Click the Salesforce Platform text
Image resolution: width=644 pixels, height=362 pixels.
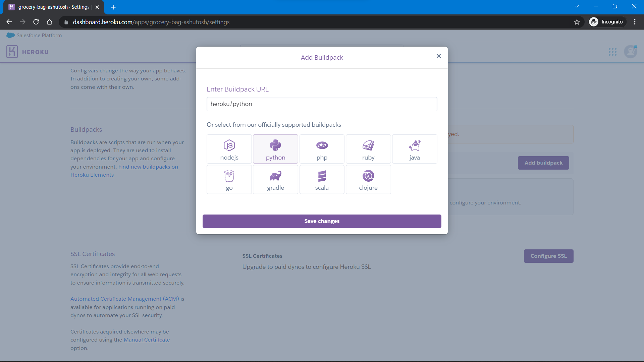click(x=39, y=35)
